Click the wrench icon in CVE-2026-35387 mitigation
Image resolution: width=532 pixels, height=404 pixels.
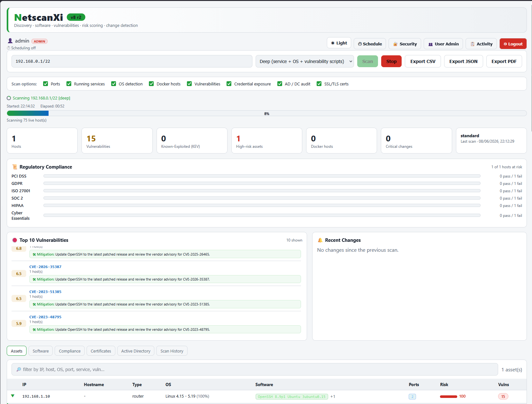pyautogui.click(x=34, y=279)
